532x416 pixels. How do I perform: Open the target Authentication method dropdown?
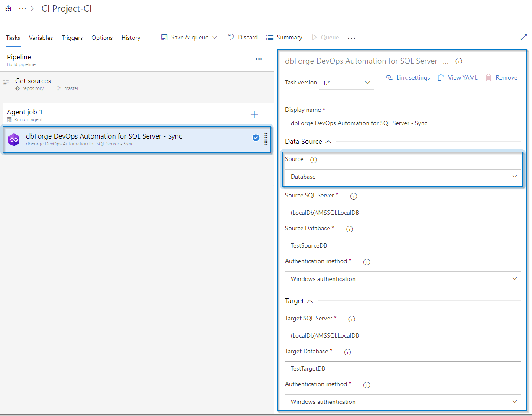pos(403,401)
